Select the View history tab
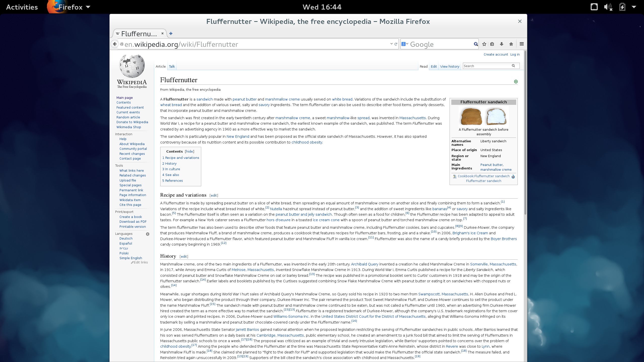The image size is (644, 362). point(450,66)
